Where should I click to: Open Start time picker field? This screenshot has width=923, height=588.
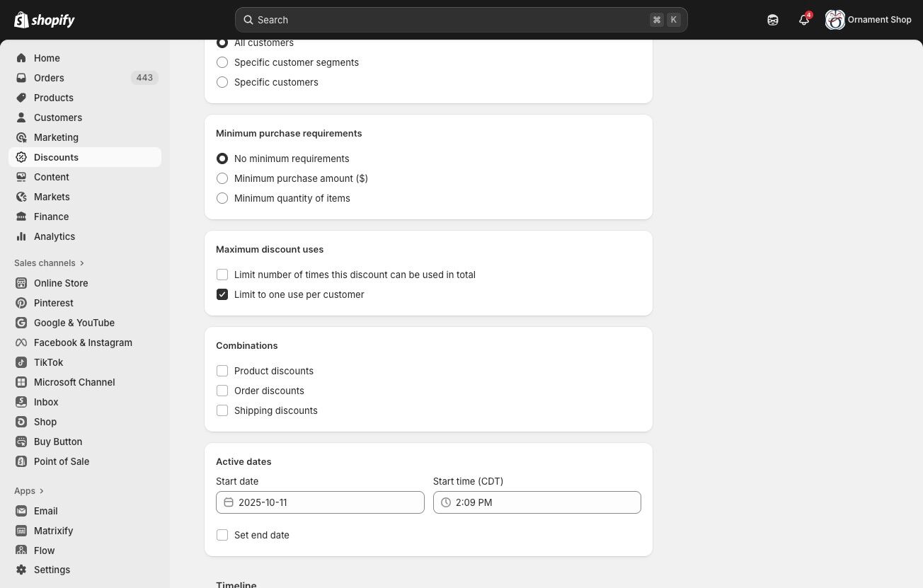tap(537, 502)
